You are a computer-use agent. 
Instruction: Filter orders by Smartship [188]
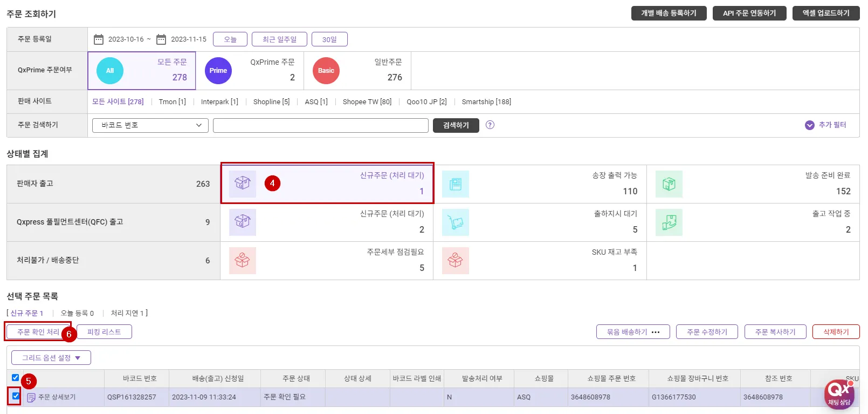pos(486,101)
